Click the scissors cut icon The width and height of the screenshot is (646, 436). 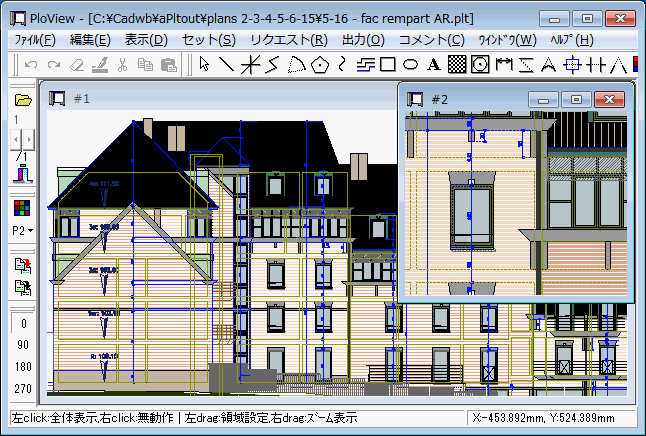(x=122, y=65)
